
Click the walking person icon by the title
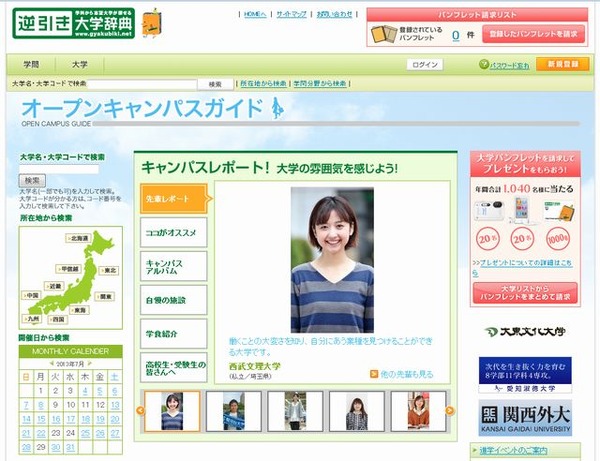(x=277, y=108)
